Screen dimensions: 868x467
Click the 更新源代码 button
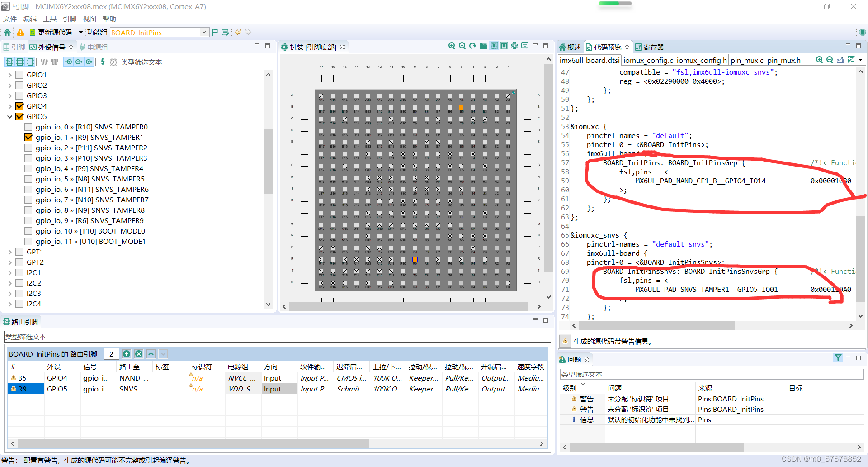(x=51, y=32)
